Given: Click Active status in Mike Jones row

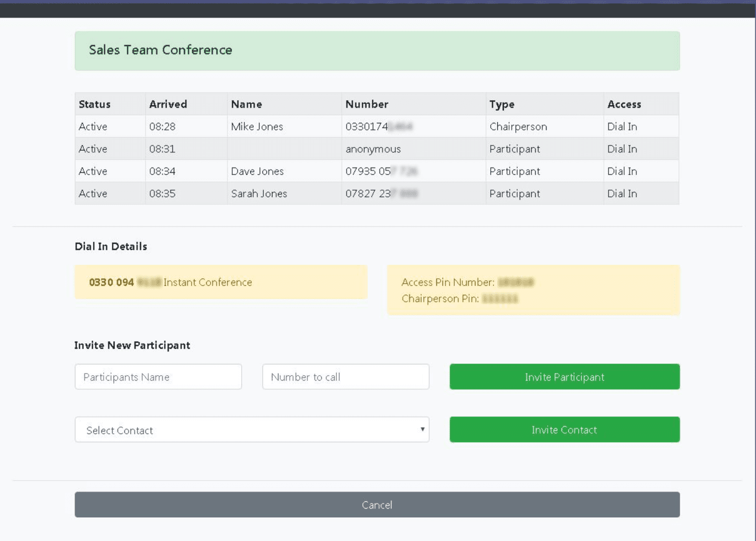Looking at the screenshot, I should click(x=93, y=127).
